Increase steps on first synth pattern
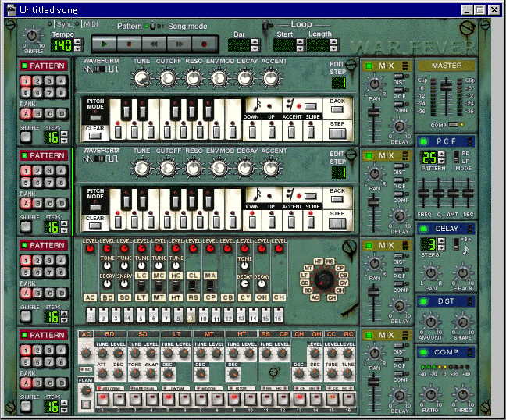Image resolution: width=506 pixels, height=420 pixels. [x=64, y=133]
